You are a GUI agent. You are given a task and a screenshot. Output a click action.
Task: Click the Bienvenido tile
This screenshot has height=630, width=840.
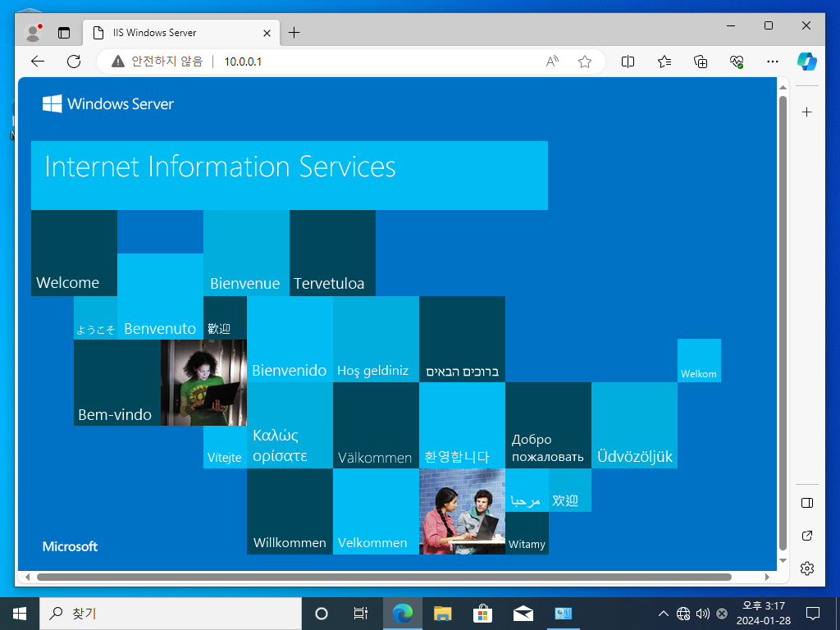pos(290,339)
